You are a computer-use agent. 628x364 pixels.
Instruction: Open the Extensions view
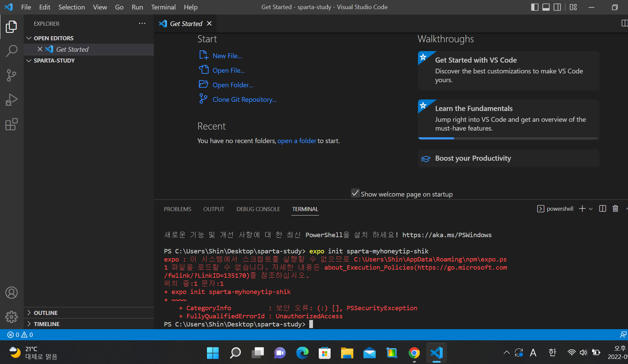12,124
